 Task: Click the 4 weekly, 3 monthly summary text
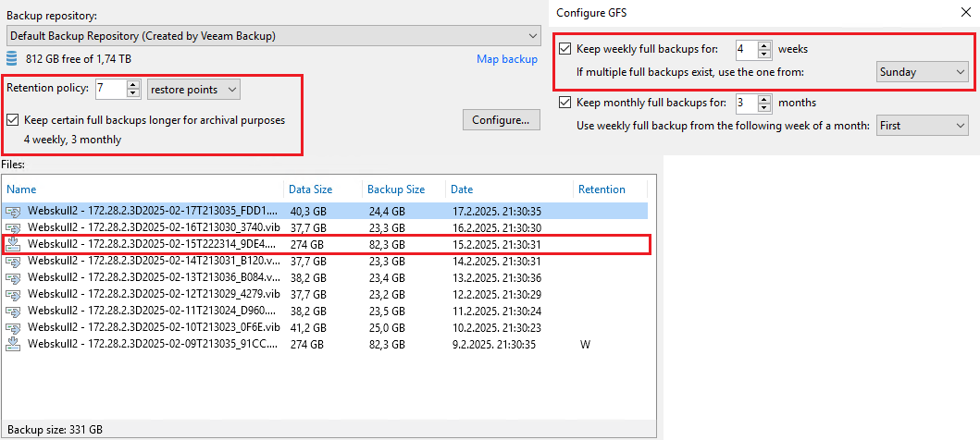point(72,140)
